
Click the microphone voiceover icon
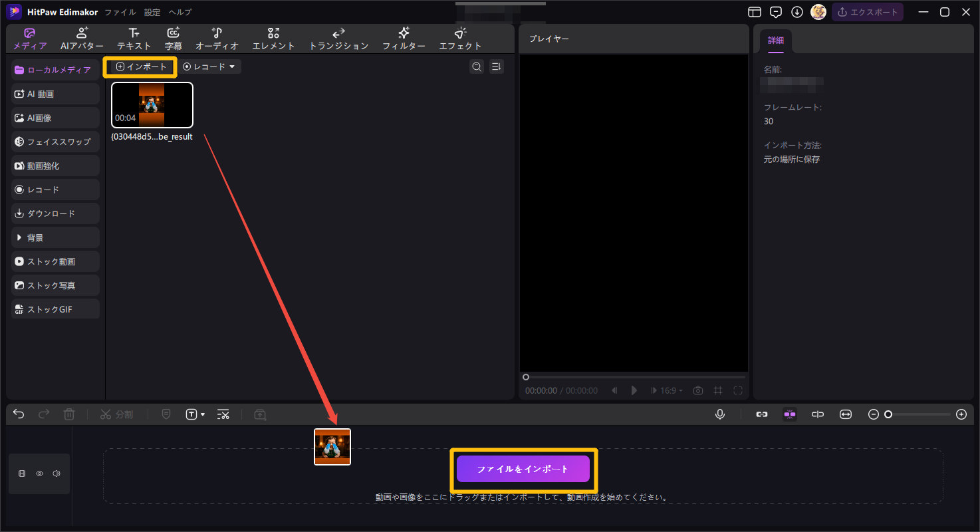point(719,414)
